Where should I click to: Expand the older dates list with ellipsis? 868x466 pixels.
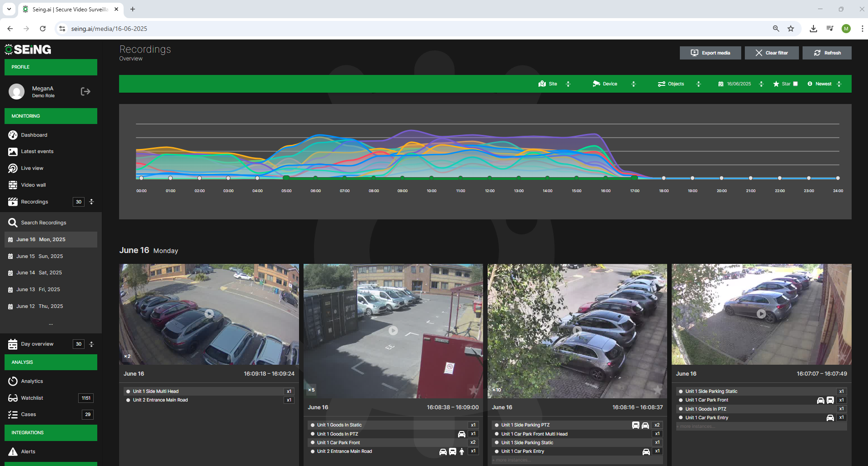click(50, 323)
